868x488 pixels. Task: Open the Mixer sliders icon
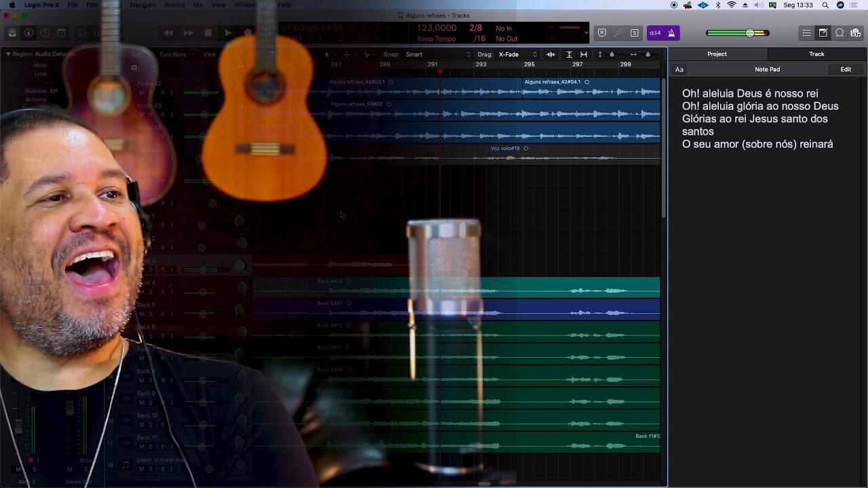[99, 33]
